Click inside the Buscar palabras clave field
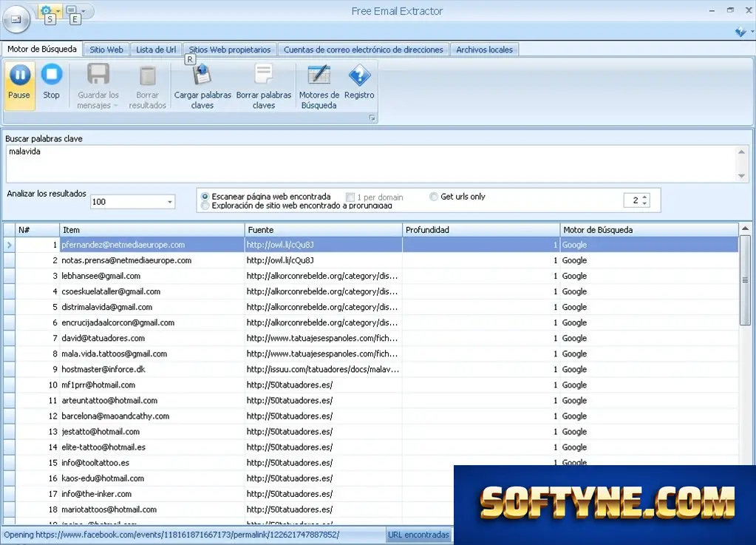The image size is (756, 545). pos(371,164)
